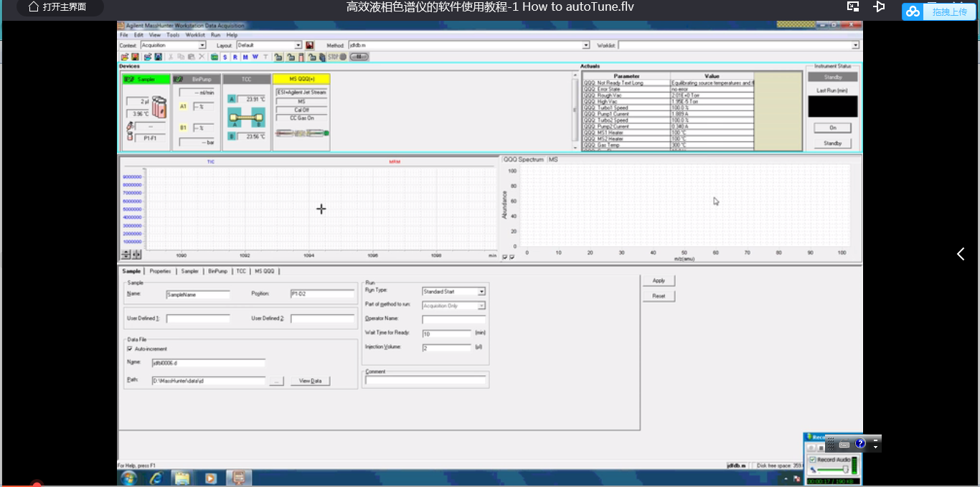Open the Worklist dropdown arrow
The image size is (980, 487).
coord(855,45)
